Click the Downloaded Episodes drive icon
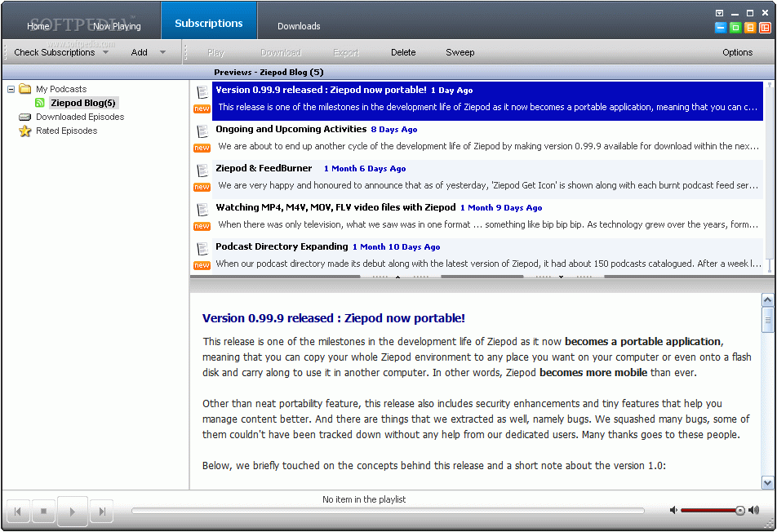Viewport: 777px width, 532px height. pyautogui.click(x=24, y=117)
